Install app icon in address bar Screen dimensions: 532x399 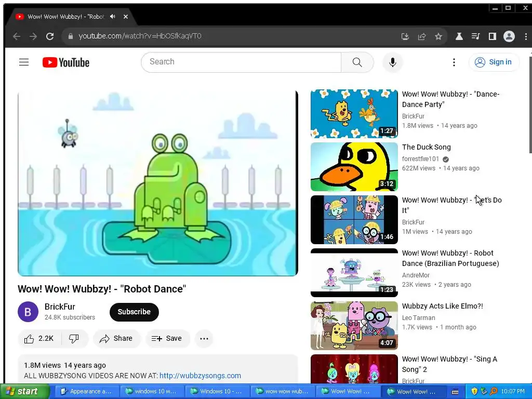[405, 36]
